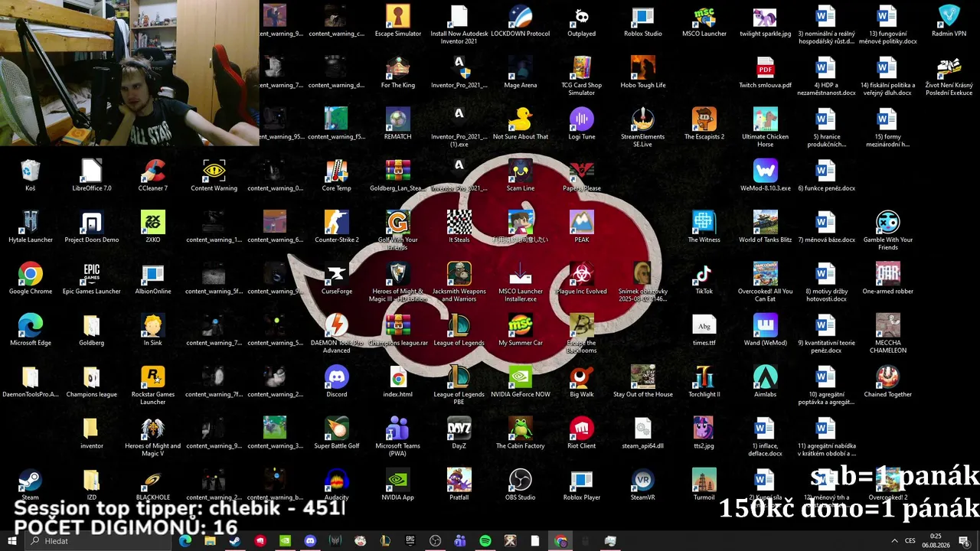980x551 pixels.
Task: Select the Audacity desktop icon
Action: (336, 484)
